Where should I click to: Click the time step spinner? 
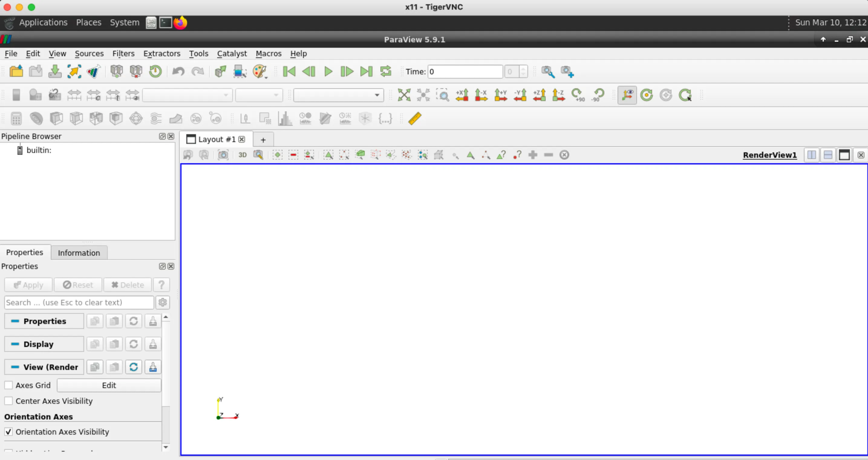pos(516,71)
